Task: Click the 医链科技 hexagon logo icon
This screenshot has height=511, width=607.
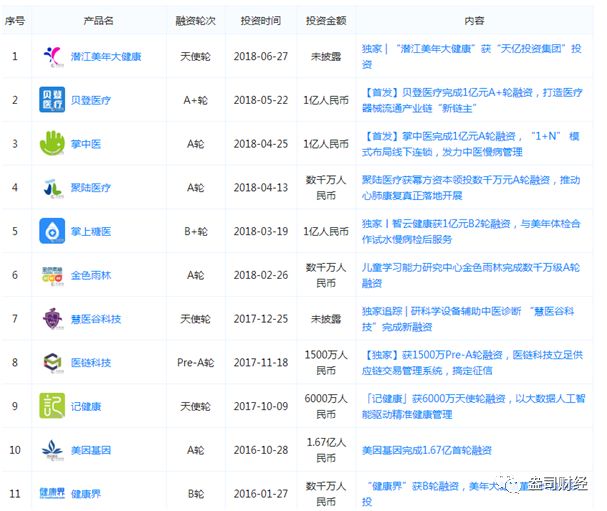Action: (53, 362)
